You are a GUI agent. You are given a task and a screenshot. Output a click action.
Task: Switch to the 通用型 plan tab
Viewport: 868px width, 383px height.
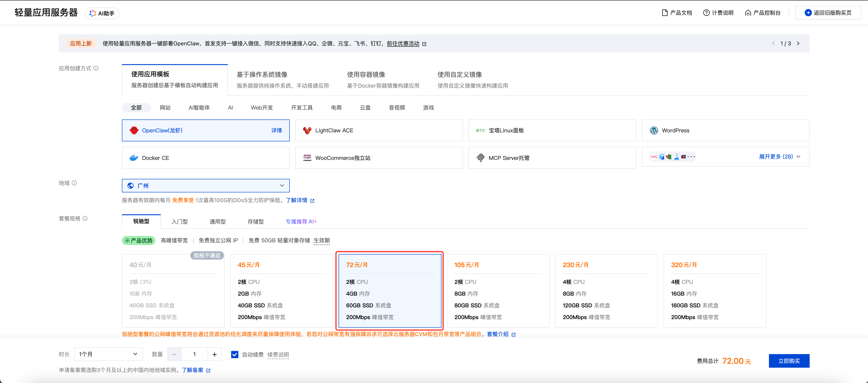click(217, 222)
